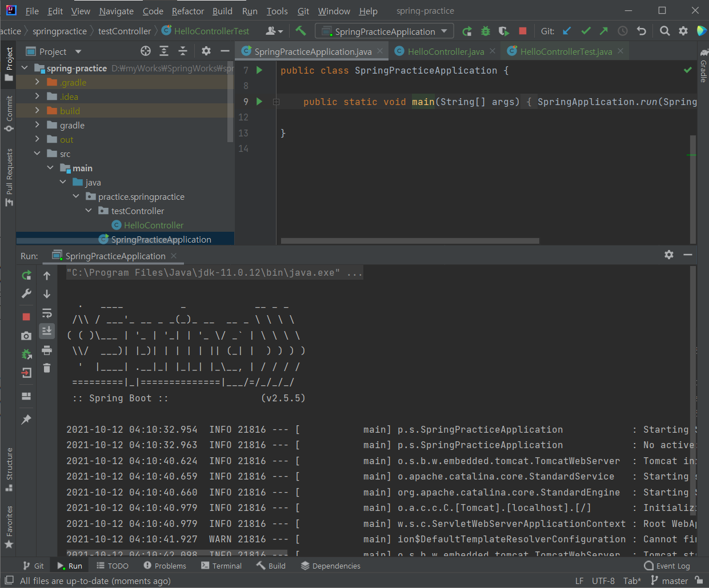Click the editor horizontal scrollbar

point(410,241)
